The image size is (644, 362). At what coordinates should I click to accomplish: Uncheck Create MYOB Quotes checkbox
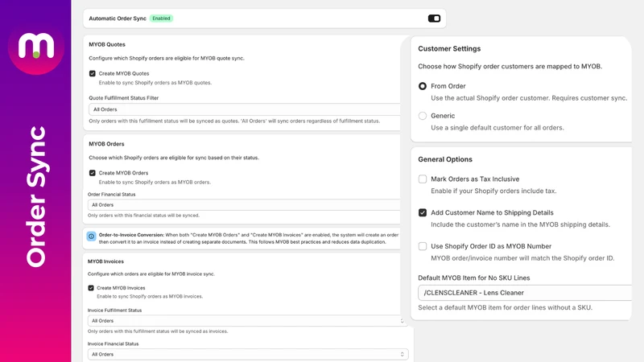click(x=93, y=73)
